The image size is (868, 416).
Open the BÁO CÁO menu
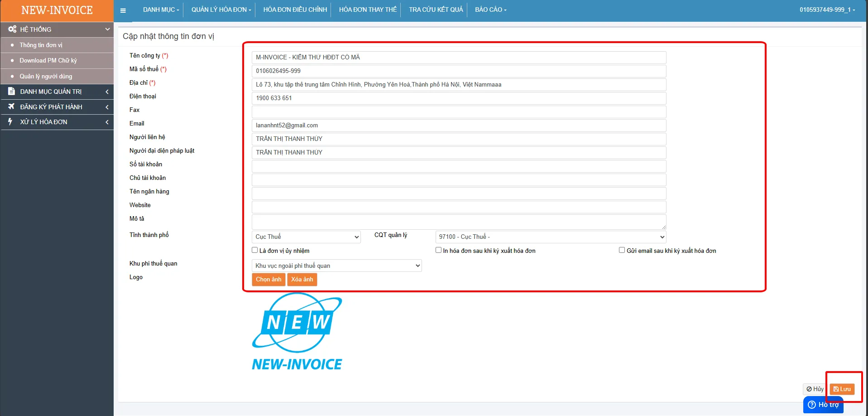point(491,10)
